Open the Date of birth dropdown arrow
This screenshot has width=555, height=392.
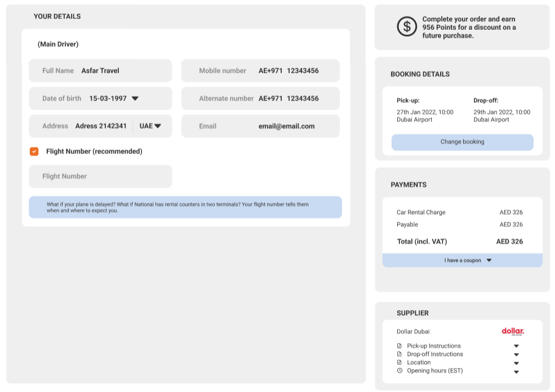tap(135, 99)
